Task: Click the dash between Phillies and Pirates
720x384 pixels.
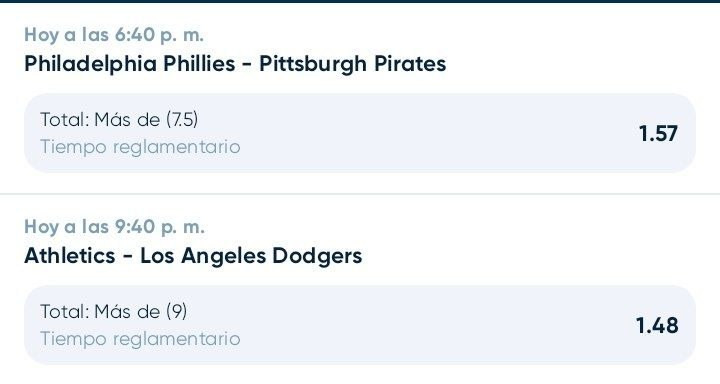Action: 247,65
